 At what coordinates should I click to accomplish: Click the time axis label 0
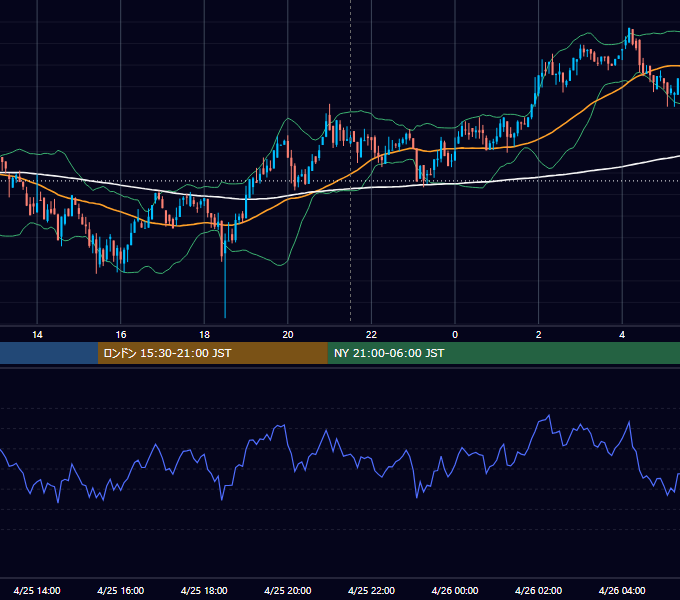pos(455,334)
